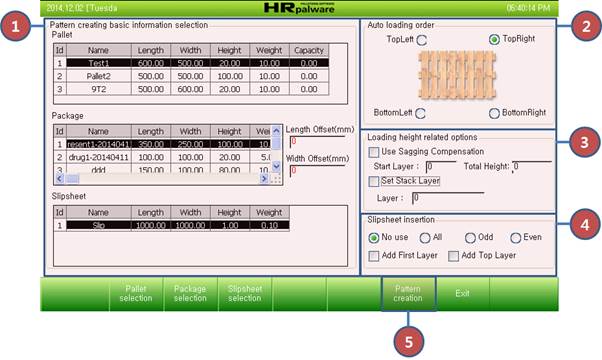Open Pallet selection
602x360 pixels.
[x=136, y=294]
